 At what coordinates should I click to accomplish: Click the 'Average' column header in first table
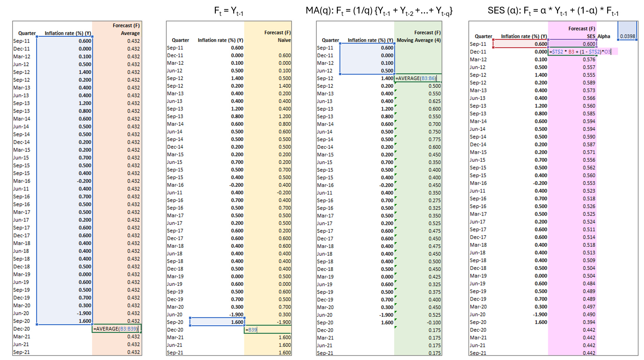pos(130,33)
